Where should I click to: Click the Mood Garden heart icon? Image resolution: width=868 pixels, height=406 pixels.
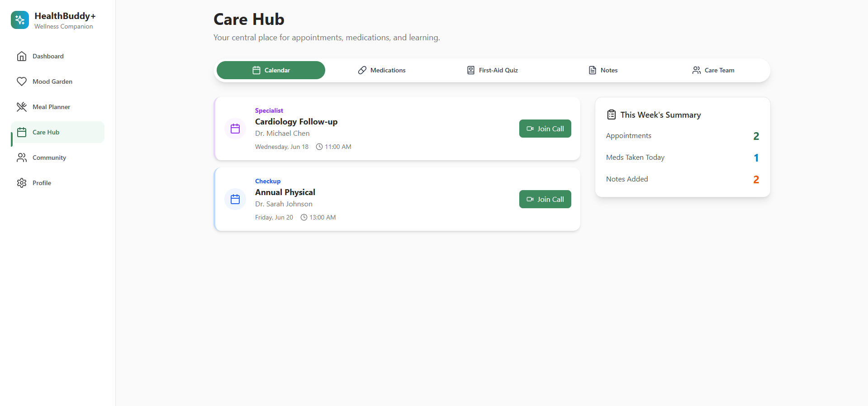click(22, 81)
